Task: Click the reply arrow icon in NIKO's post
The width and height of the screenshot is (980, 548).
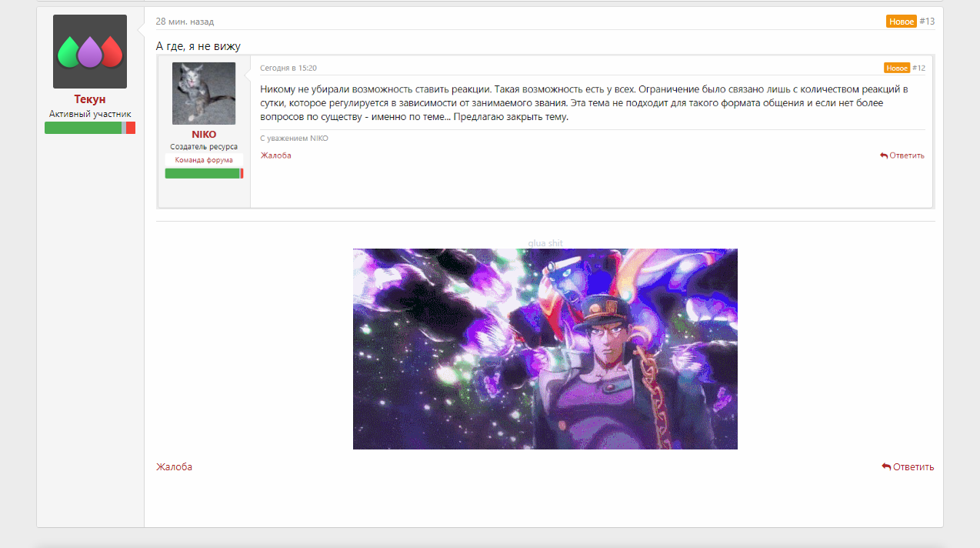Action: (x=884, y=155)
